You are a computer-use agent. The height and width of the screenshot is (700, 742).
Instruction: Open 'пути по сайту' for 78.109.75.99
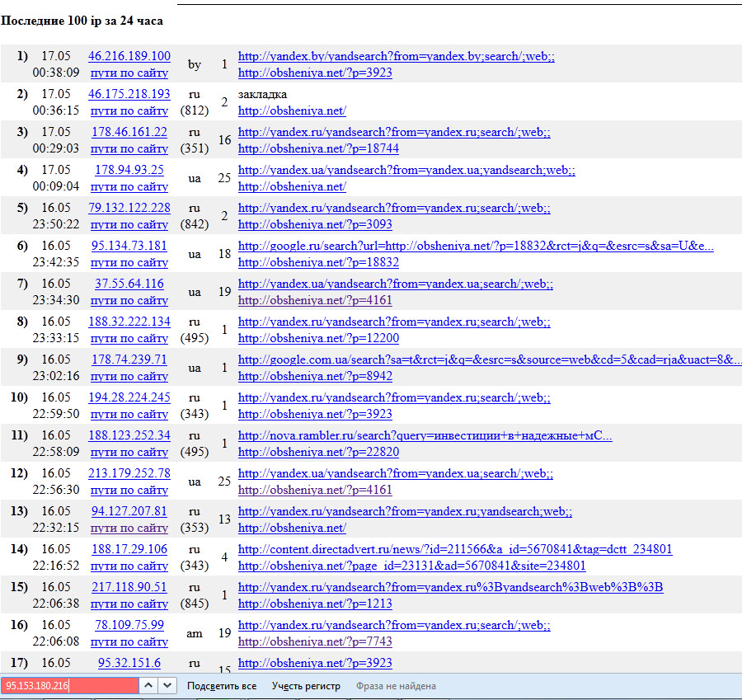click(x=129, y=641)
